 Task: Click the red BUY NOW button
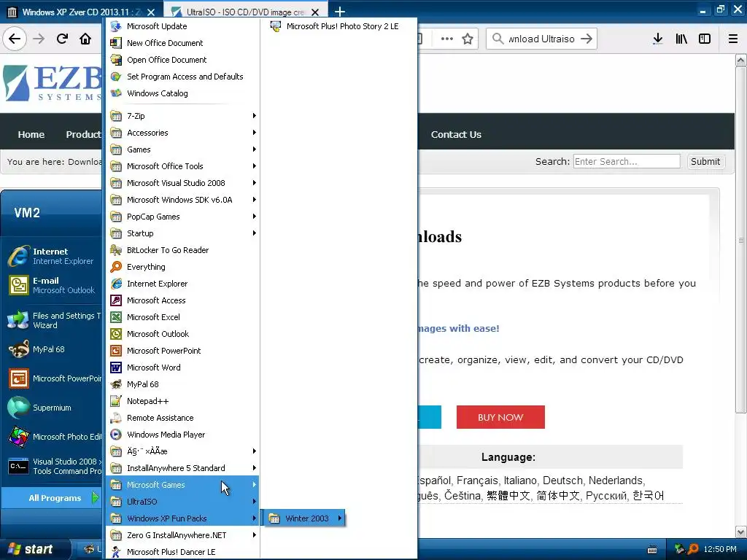pos(500,417)
